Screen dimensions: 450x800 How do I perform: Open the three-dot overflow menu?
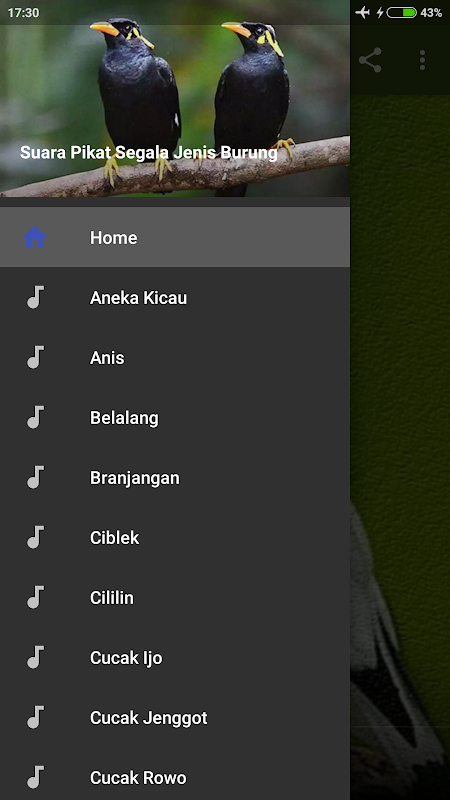coord(422,60)
